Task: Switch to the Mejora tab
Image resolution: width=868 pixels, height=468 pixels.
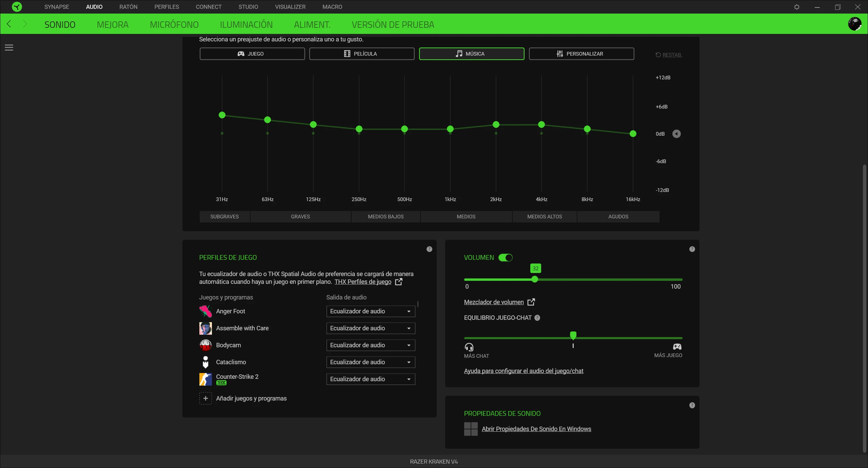Action: pyautogui.click(x=113, y=24)
